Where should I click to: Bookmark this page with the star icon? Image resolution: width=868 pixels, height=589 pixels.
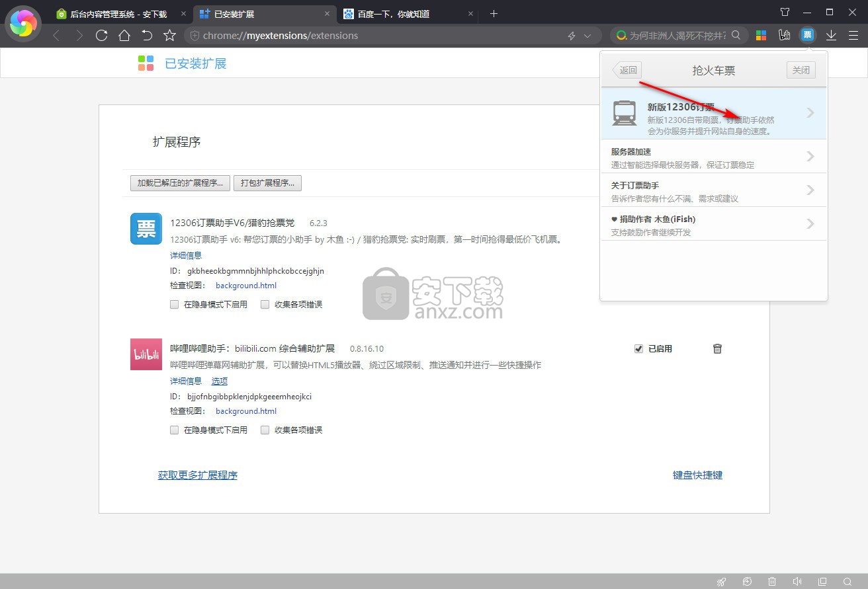[x=169, y=36]
